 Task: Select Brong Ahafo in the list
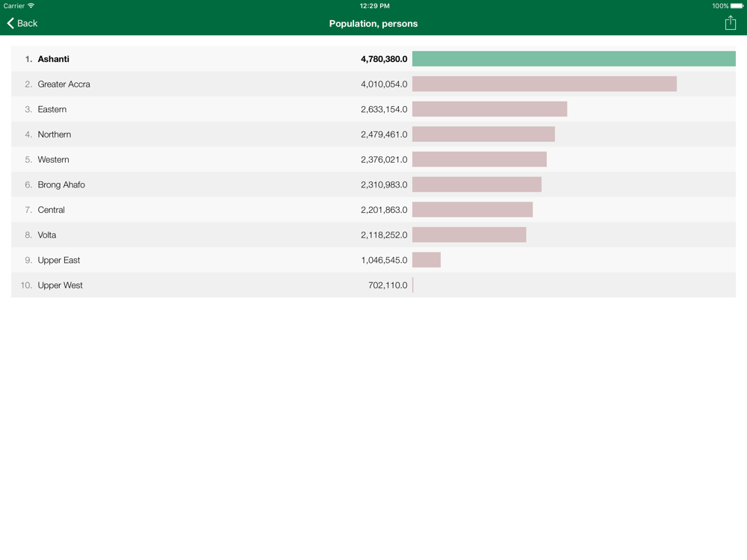pos(61,184)
